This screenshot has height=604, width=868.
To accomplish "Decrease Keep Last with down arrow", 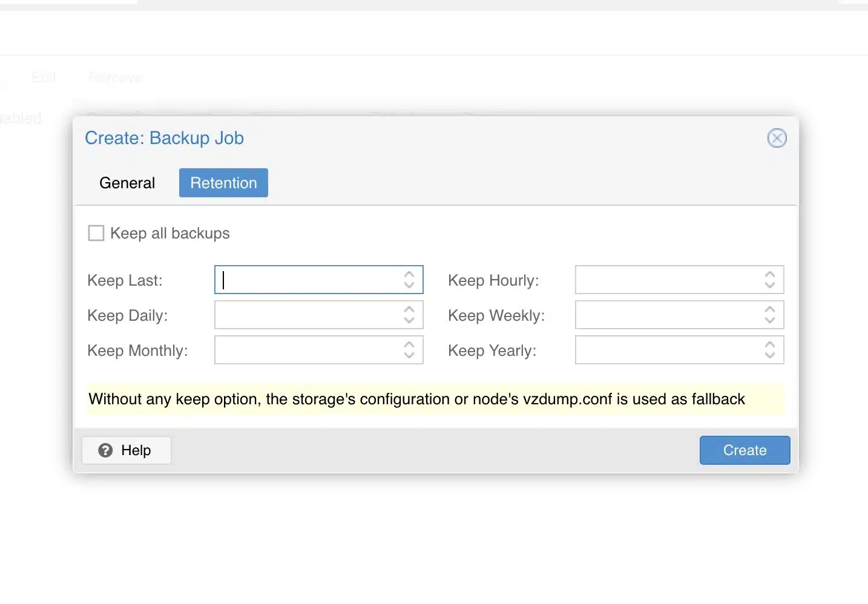I will click(409, 285).
